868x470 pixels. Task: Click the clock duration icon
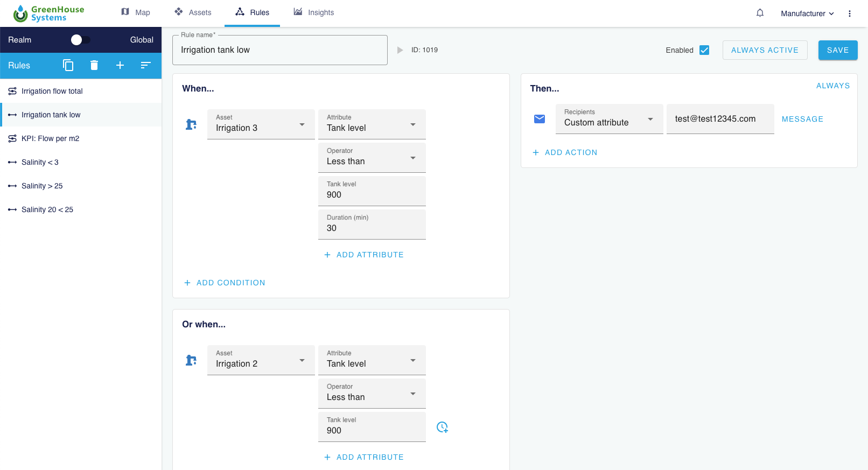coord(442,427)
